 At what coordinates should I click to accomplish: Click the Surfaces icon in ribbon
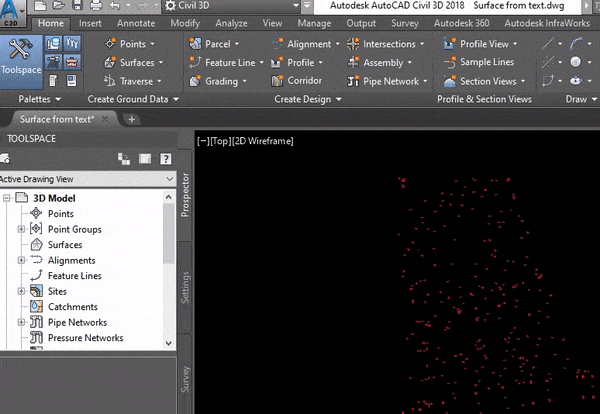click(110, 62)
